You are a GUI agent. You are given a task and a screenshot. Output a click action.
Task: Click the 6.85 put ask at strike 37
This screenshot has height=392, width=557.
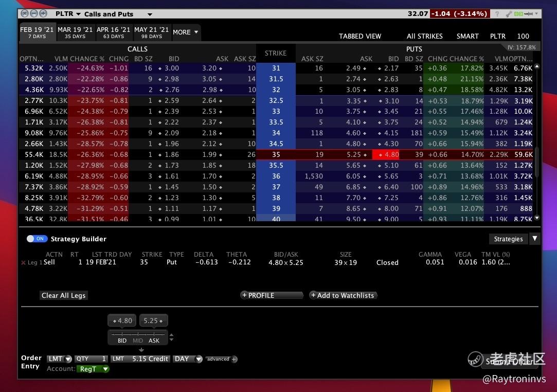tap(356, 187)
